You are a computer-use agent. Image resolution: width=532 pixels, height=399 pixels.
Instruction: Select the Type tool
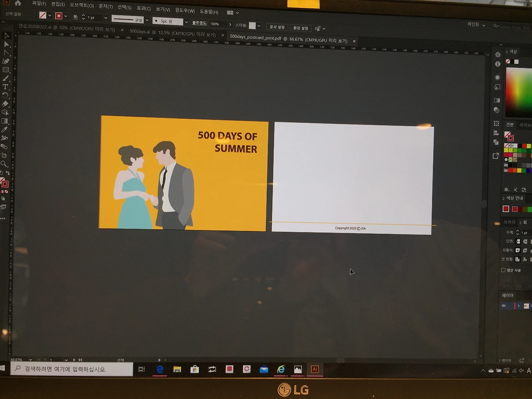[5, 87]
